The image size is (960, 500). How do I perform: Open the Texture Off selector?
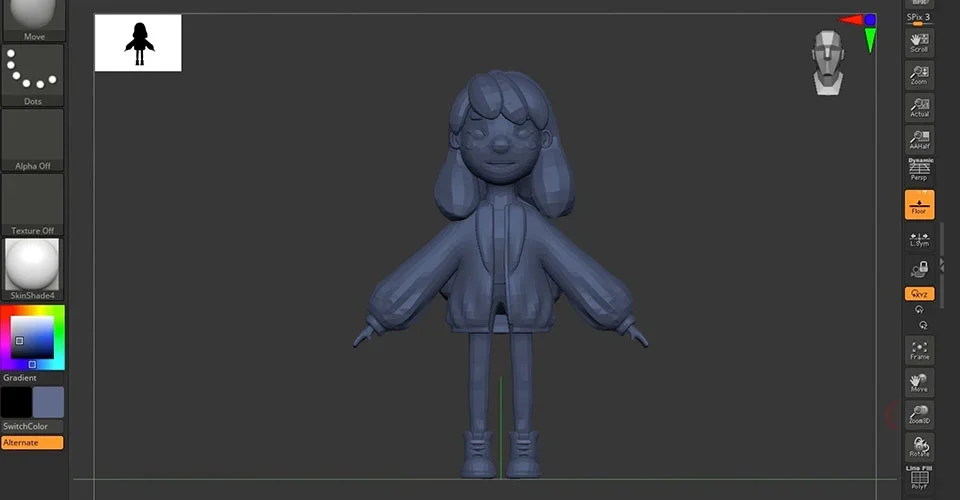pos(33,205)
